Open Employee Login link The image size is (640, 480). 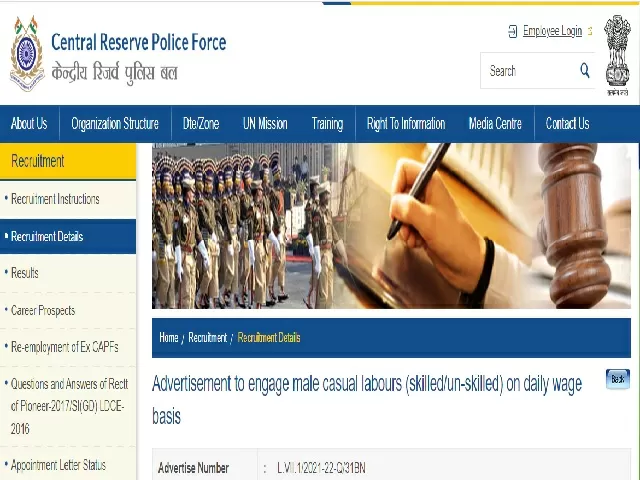pos(552,31)
